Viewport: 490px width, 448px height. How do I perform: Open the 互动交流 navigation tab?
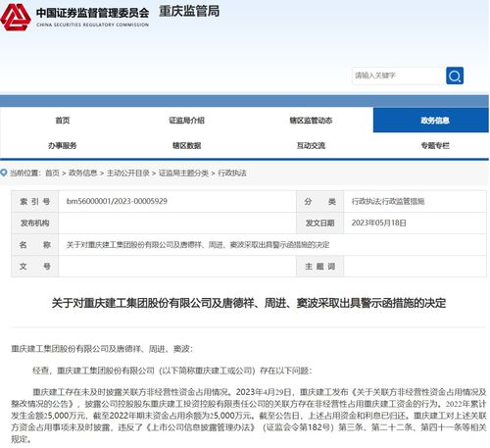click(311, 145)
